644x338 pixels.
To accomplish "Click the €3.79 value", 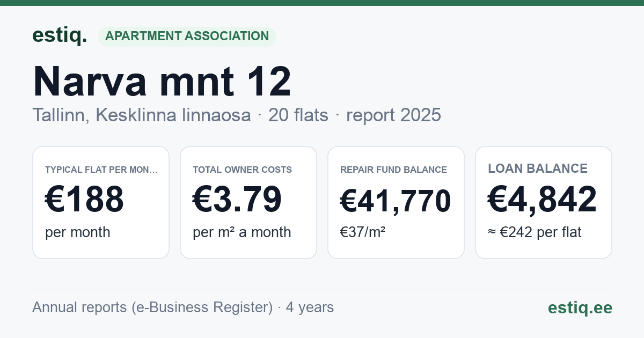I will 237,200.
